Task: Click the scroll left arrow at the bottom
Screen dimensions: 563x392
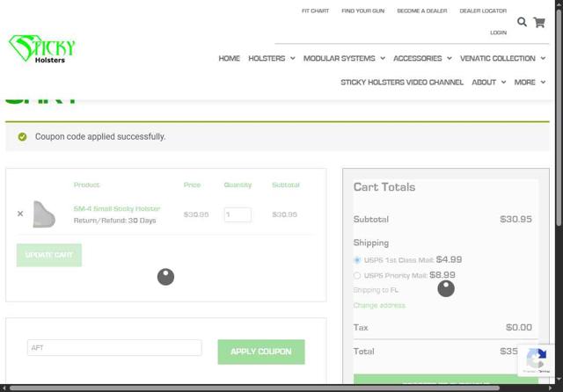Action: (x=4, y=388)
